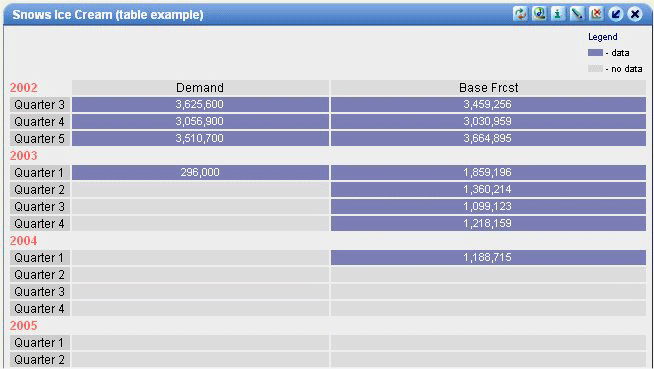Image resolution: width=654 pixels, height=369 pixels.
Task: Click the 2005 year heading
Action: pyautogui.click(x=24, y=326)
